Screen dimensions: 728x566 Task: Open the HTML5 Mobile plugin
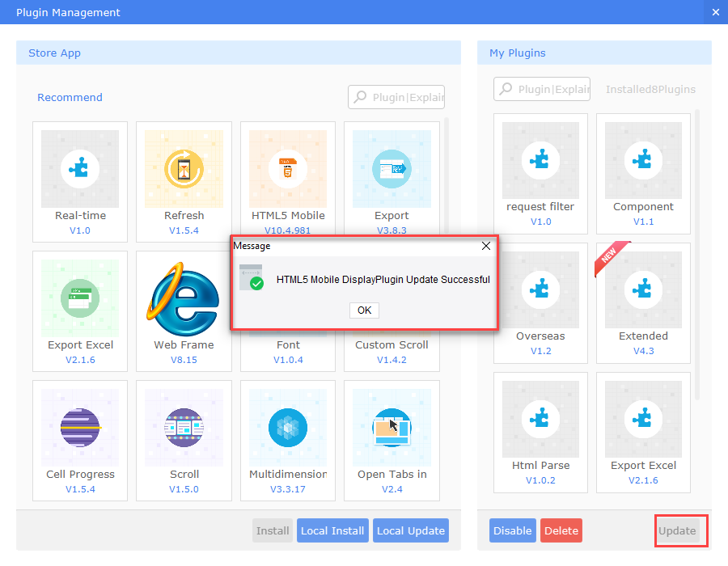(x=287, y=169)
